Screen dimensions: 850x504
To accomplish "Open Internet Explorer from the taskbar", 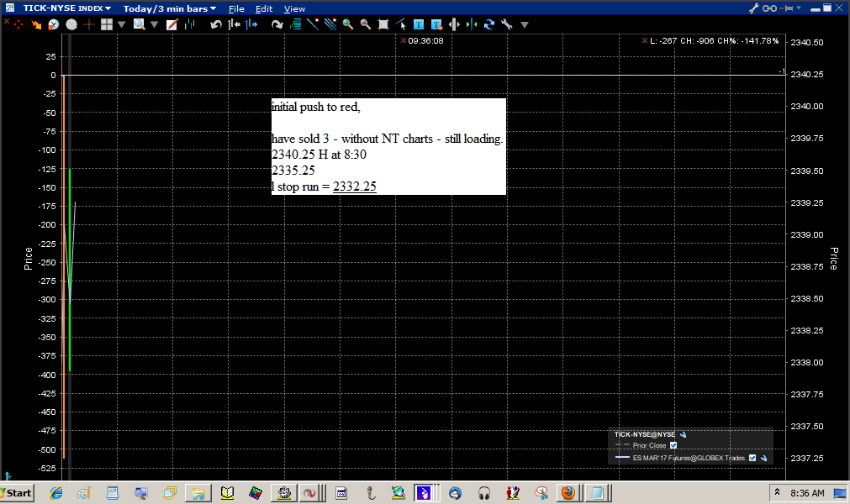I will (x=55, y=493).
